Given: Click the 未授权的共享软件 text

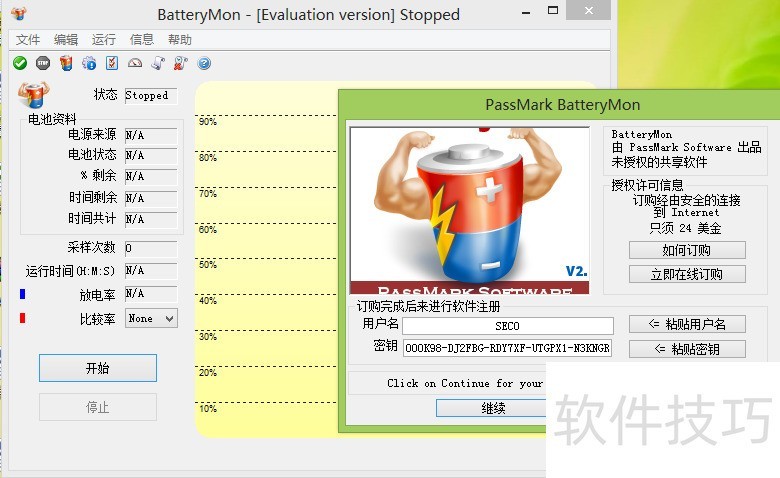Looking at the screenshot, I should (x=659, y=162).
